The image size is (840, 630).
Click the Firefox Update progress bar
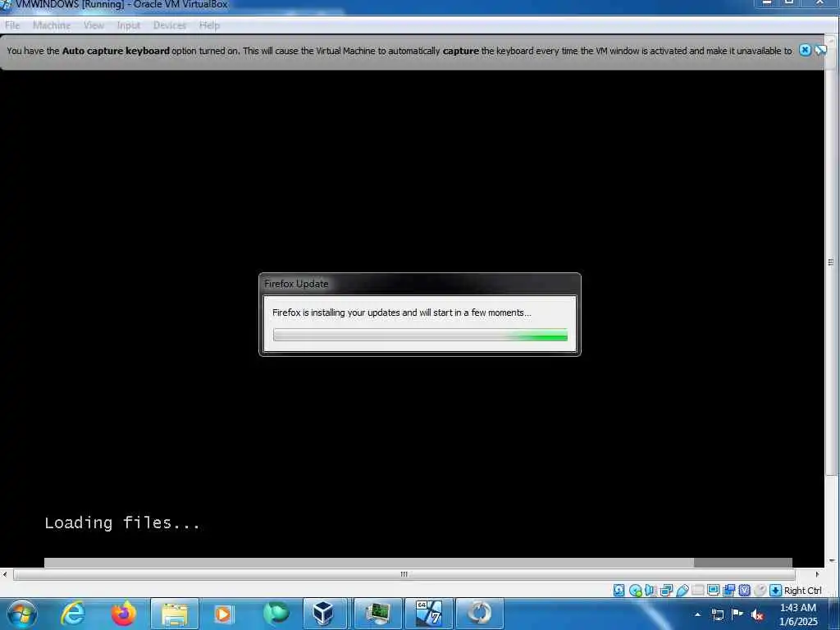pos(420,335)
